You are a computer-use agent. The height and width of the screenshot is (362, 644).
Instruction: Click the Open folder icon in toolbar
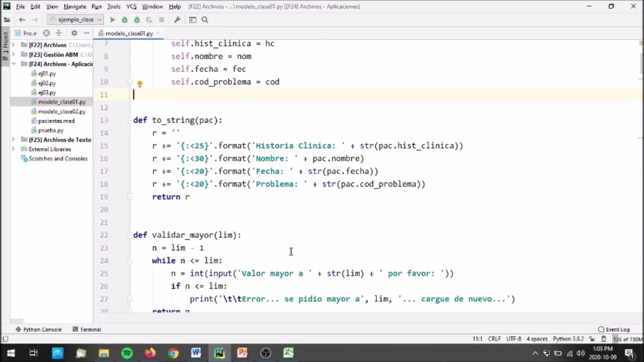click(7, 20)
